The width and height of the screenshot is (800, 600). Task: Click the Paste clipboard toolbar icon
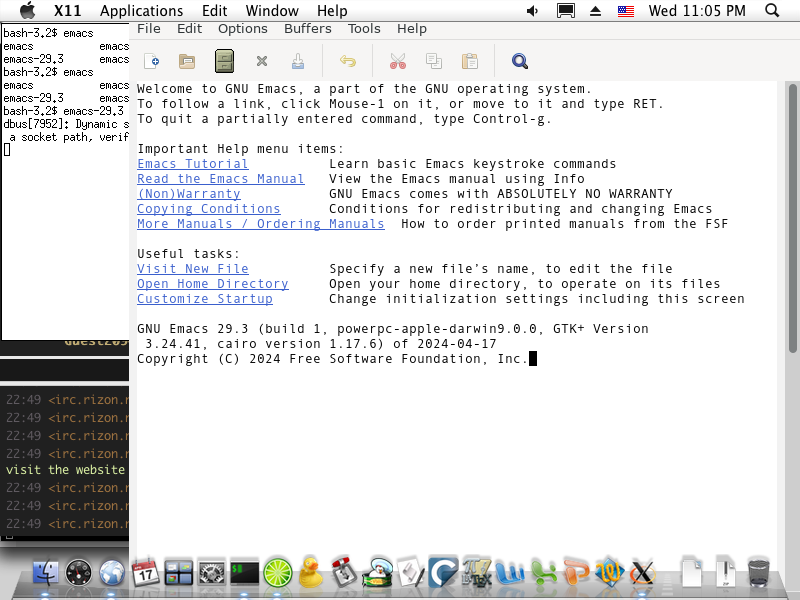470,61
